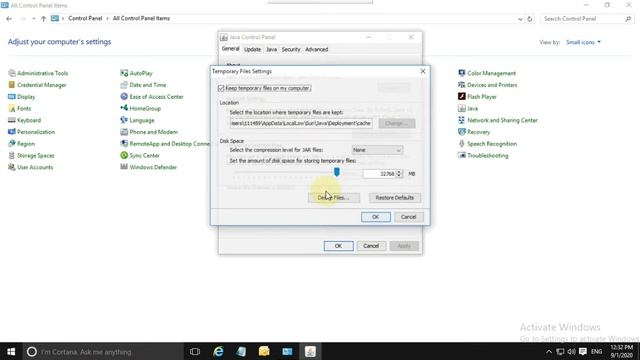Click the disk space MB value field
The height and width of the screenshot is (360, 640).
tap(380, 174)
